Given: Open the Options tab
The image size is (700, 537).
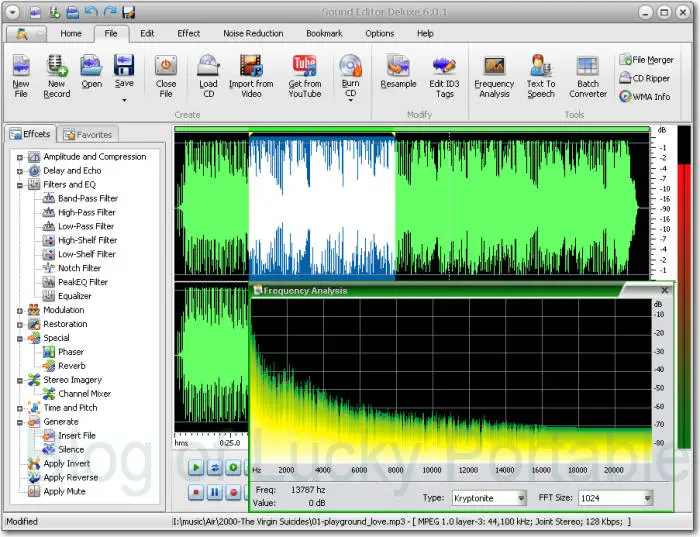Looking at the screenshot, I should coord(379,33).
